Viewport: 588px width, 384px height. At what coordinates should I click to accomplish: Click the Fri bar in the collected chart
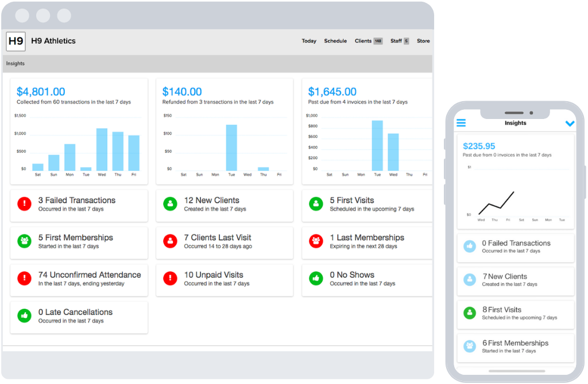[134, 153]
